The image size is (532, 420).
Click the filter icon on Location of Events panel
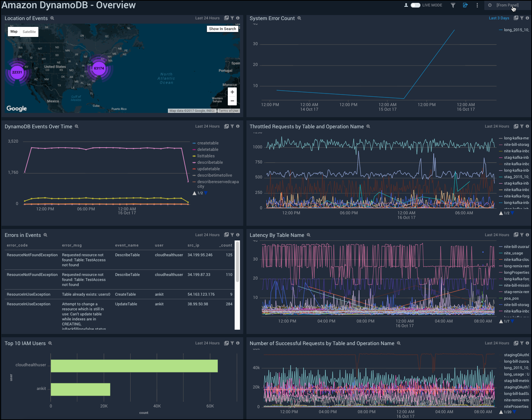pyautogui.click(x=232, y=18)
